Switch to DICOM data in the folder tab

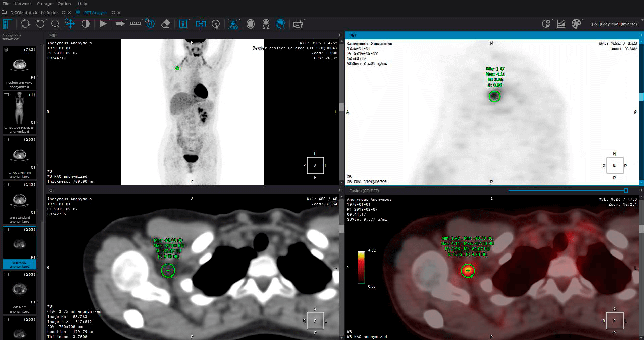[34, 13]
